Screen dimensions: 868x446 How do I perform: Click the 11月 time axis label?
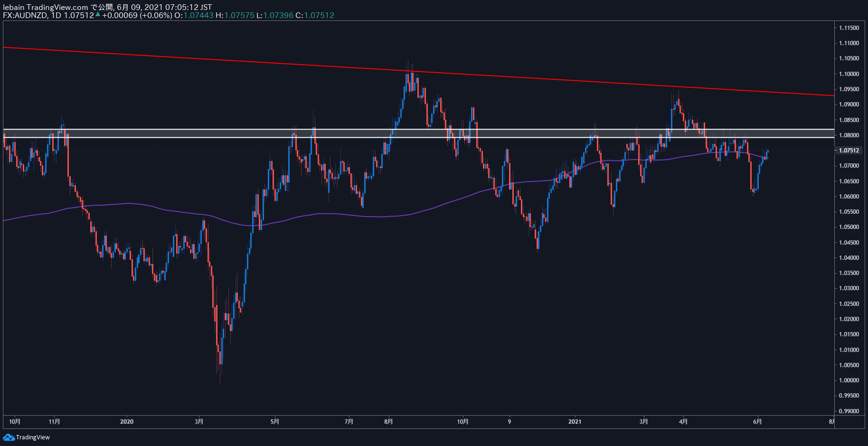pos(55,422)
